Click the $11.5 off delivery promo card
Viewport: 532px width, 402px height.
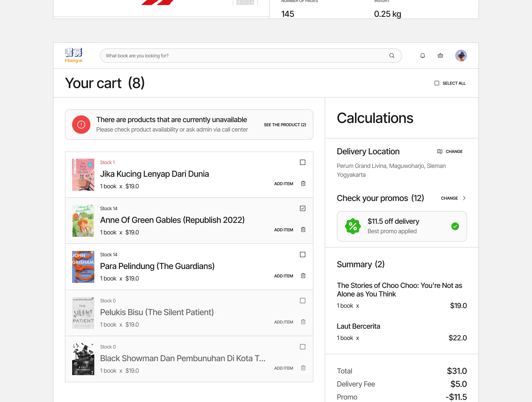click(x=402, y=226)
